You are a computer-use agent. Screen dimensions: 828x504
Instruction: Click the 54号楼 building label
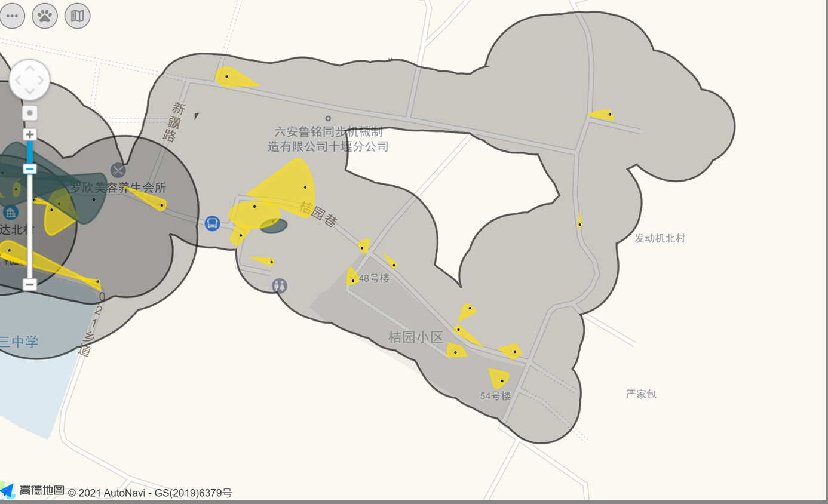click(x=495, y=395)
